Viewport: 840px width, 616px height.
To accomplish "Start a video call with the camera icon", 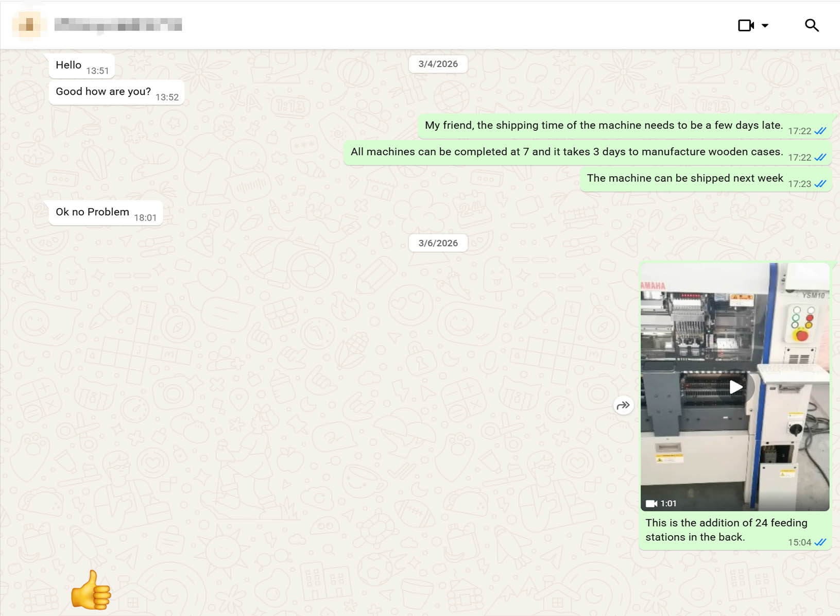I will (745, 25).
